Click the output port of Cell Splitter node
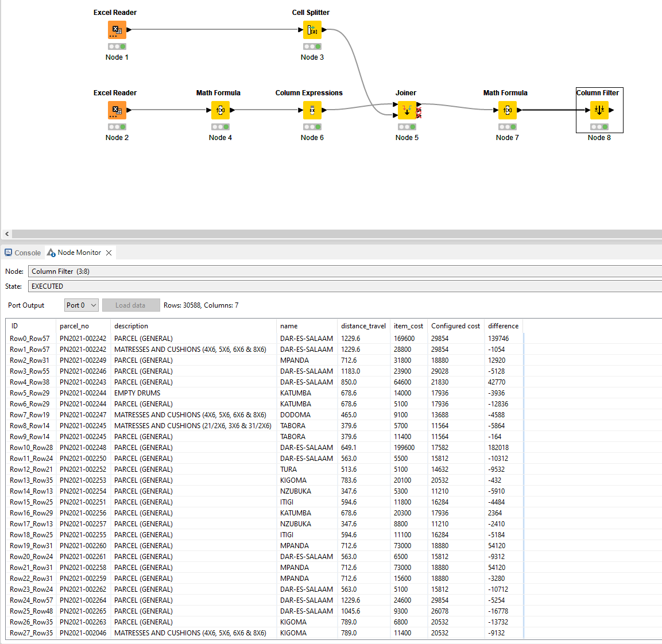This screenshot has width=662, height=644. (324, 29)
